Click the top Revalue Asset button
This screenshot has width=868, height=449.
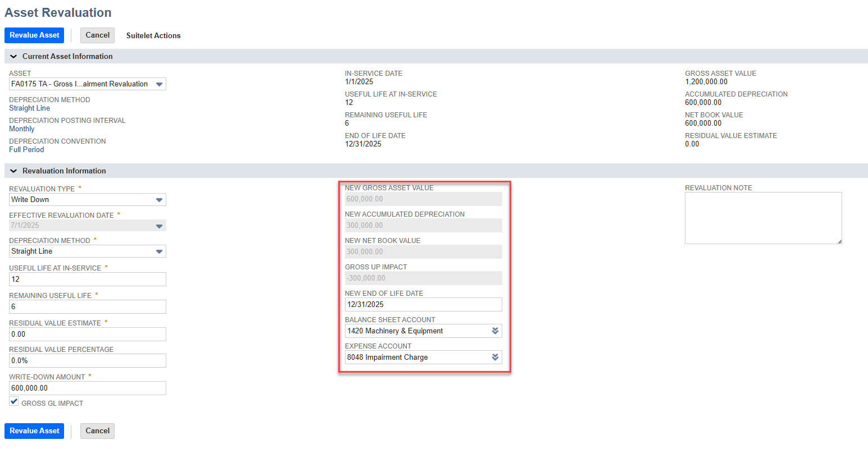pos(34,35)
